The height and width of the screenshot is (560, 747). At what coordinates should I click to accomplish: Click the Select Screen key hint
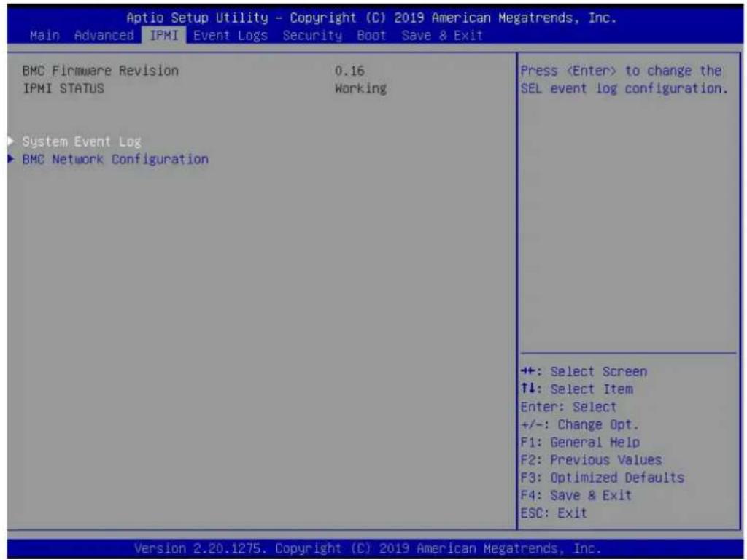(584, 371)
